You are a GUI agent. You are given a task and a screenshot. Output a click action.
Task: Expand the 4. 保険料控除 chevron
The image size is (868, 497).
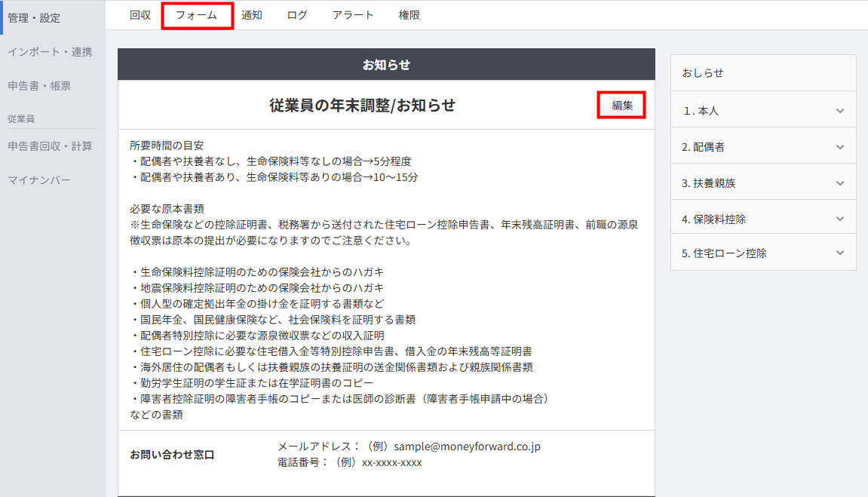point(840,219)
